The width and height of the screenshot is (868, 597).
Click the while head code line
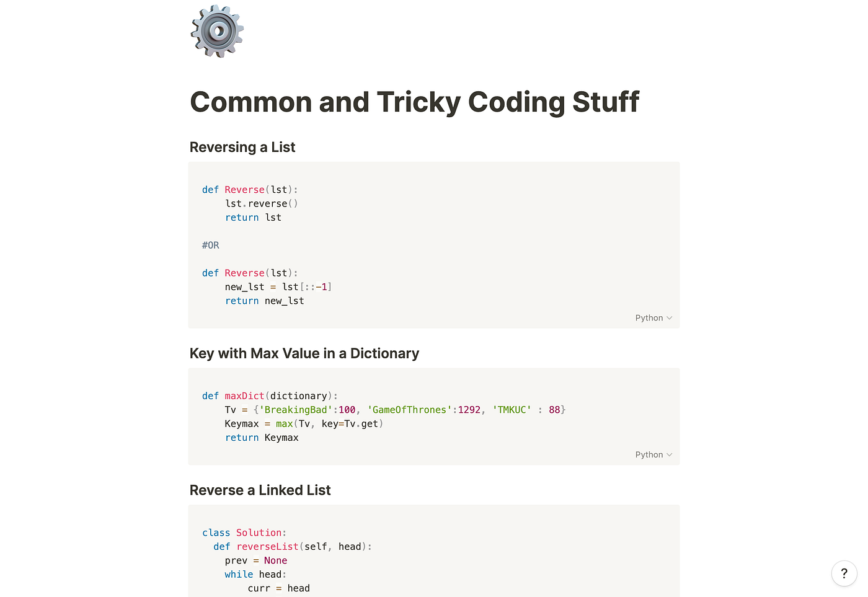pos(255,575)
